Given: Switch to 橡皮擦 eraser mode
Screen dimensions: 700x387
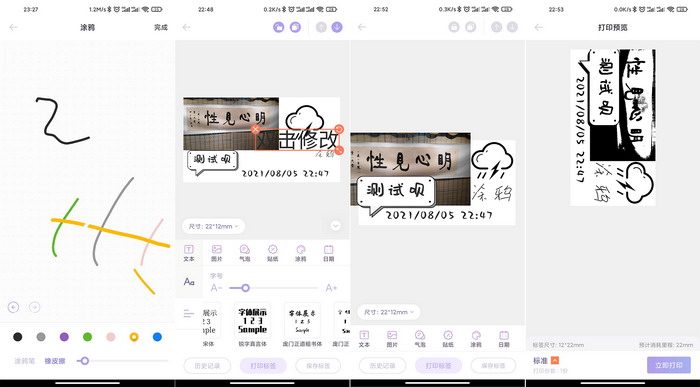Looking at the screenshot, I should click(54, 361).
